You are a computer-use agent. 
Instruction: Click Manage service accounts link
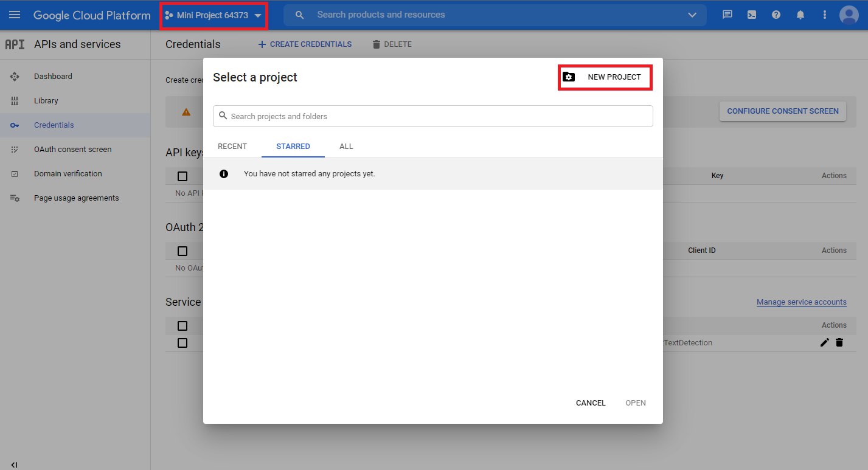pos(802,302)
